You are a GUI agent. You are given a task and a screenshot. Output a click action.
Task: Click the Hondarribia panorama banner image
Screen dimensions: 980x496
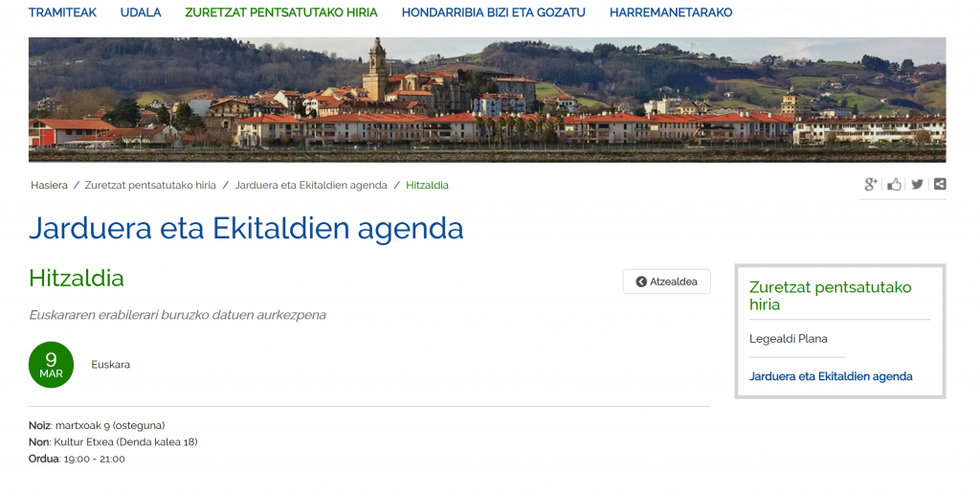tap(487, 100)
